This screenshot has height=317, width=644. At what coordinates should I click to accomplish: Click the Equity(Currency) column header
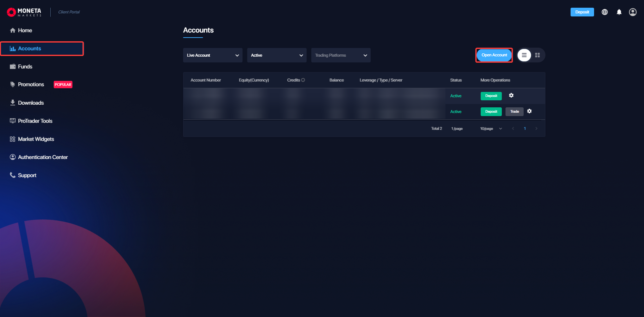254,80
